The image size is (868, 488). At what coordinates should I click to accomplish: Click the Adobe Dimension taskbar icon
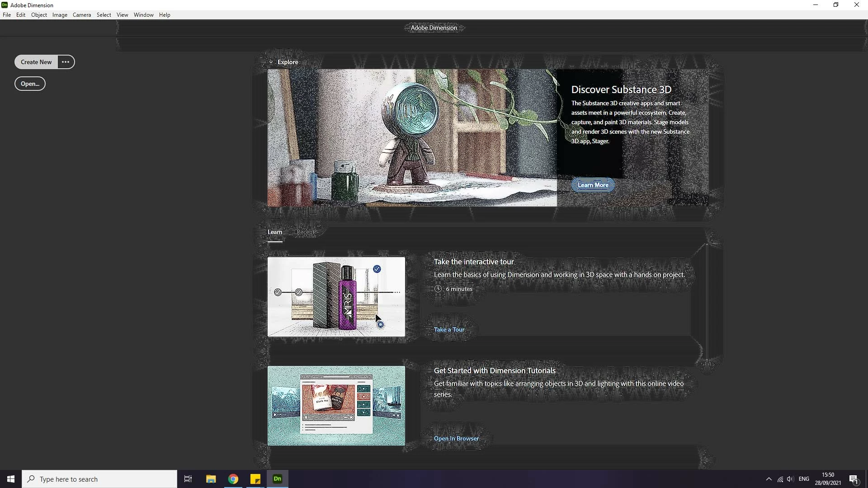(278, 479)
